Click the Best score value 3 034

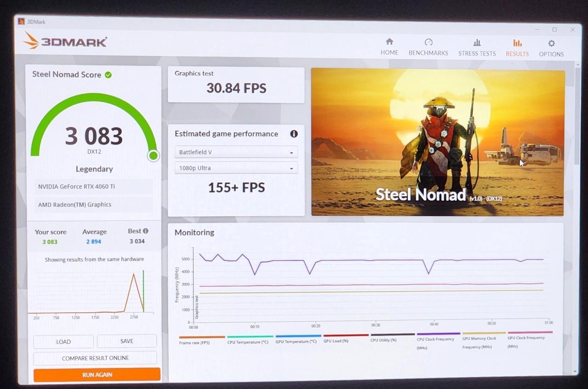[x=137, y=241]
